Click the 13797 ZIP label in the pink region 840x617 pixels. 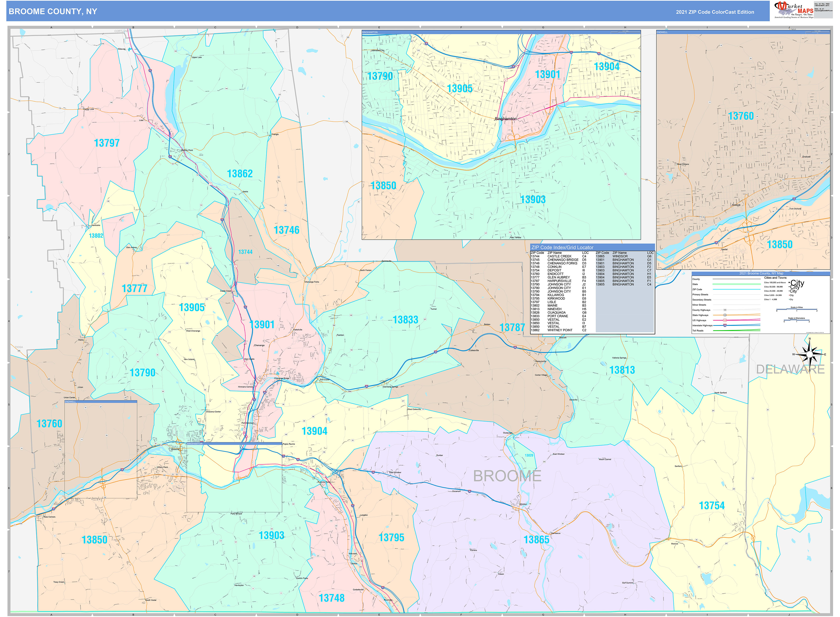[x=107, y=143]
